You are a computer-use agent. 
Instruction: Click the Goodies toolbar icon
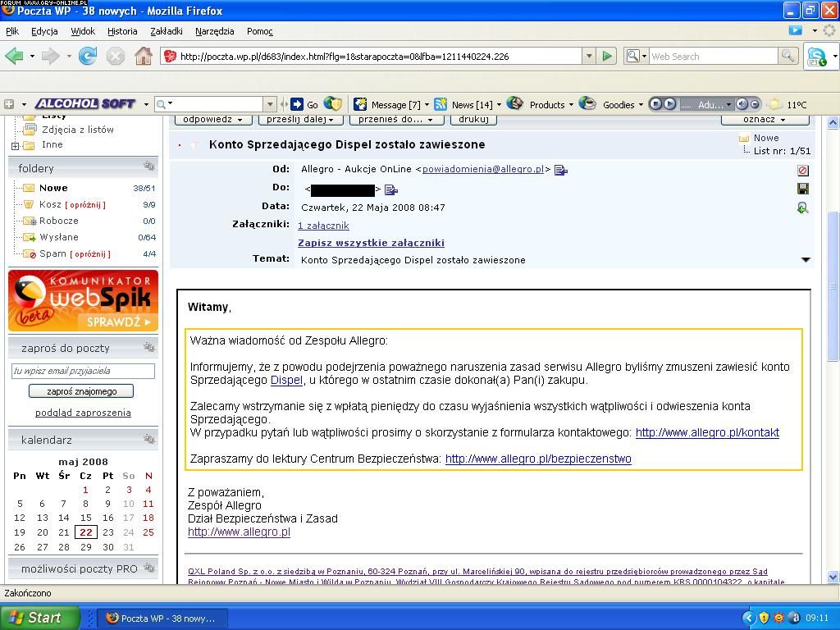point(587,103)
